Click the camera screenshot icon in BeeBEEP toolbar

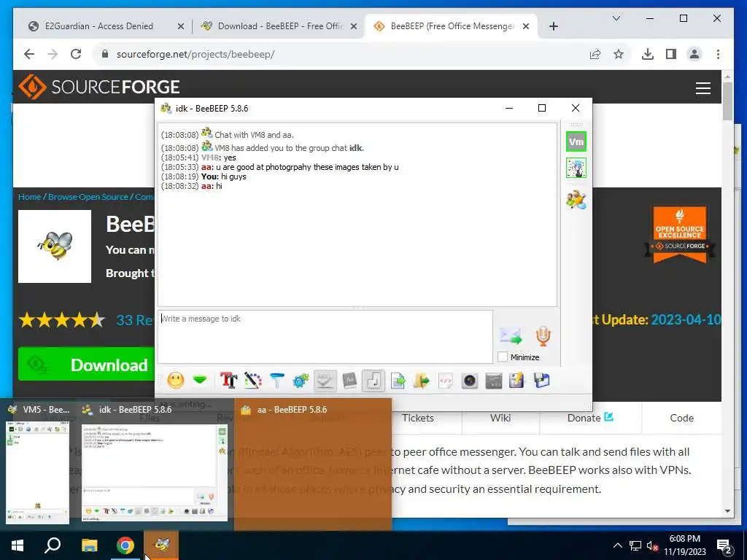[470, 381]
